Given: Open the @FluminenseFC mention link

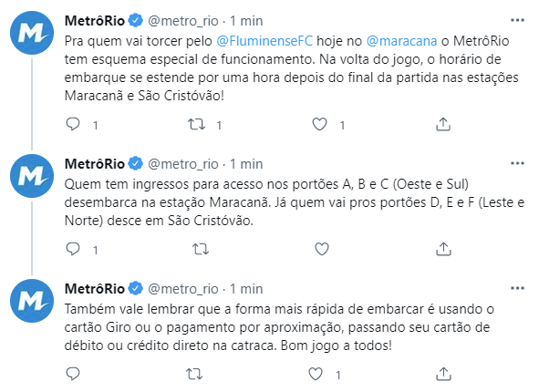Looking at the screenshot, I should point(264,41).
